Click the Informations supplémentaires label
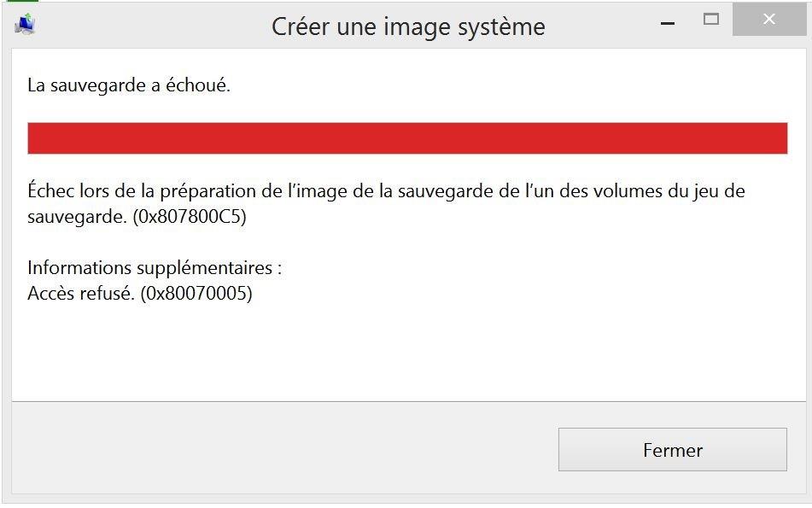Screen dimensions: 812x508 pyautogui.click(x=155, y=268)
